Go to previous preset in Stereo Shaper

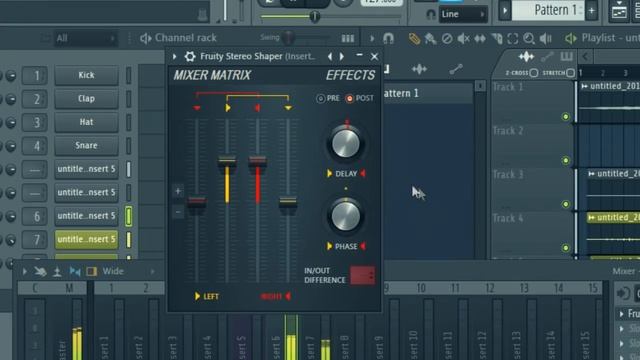[330, 56]
